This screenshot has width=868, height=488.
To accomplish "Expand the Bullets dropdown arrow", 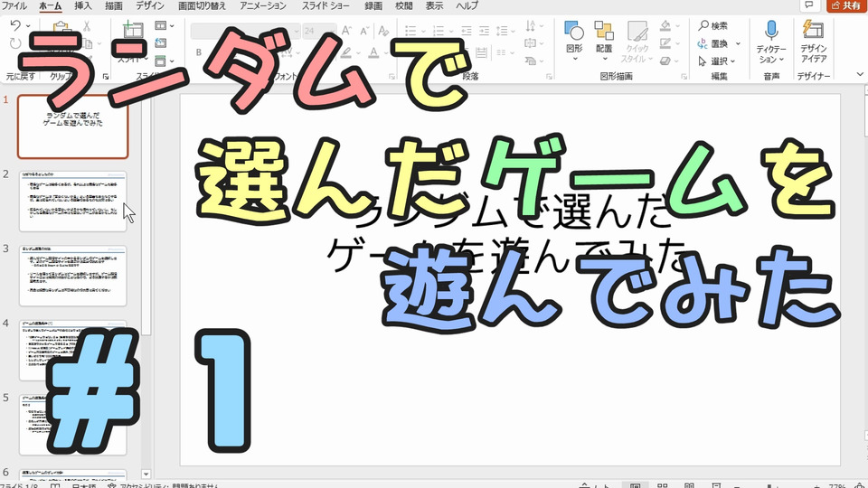I will 423,31.
